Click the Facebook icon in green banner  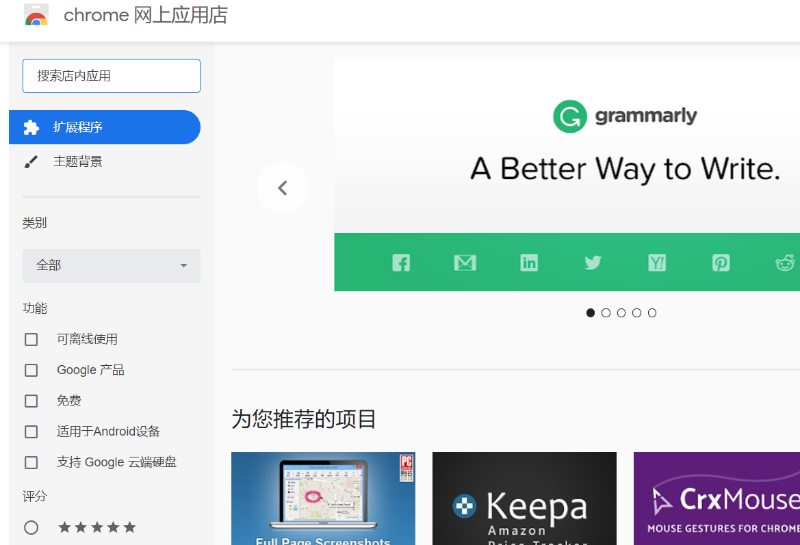click(x=401, y=263)
